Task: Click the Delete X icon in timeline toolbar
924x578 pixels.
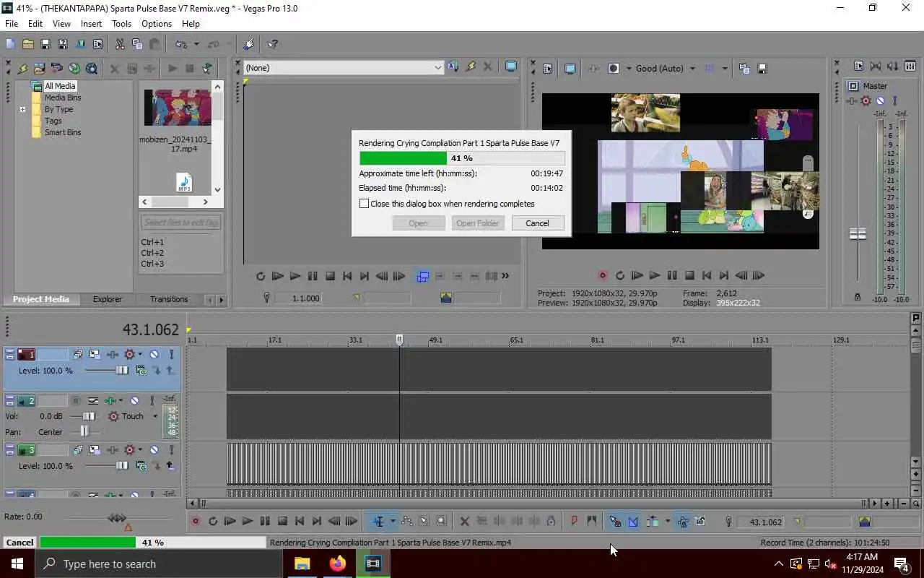Action: pyautogui.click(x=465, y=522)
